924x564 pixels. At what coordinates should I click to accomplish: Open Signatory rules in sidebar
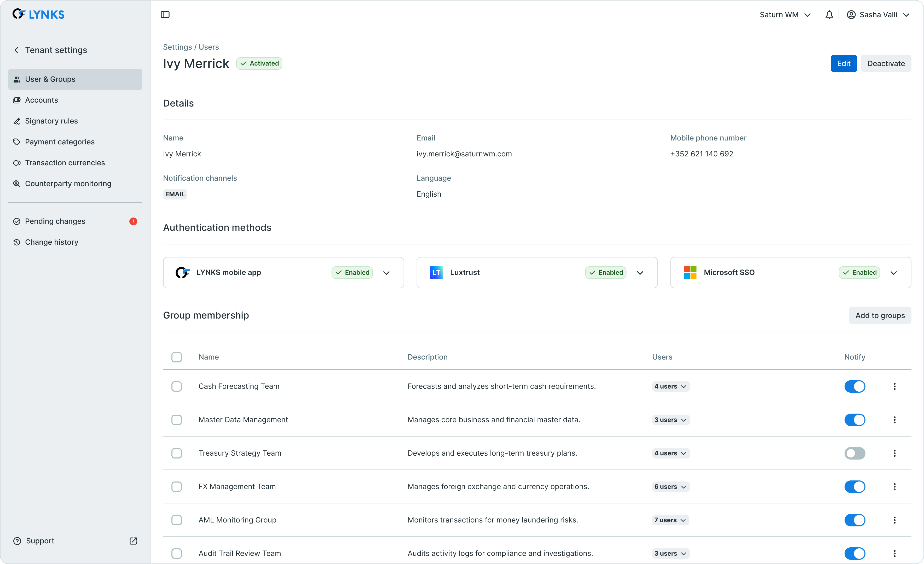point(51,121)
